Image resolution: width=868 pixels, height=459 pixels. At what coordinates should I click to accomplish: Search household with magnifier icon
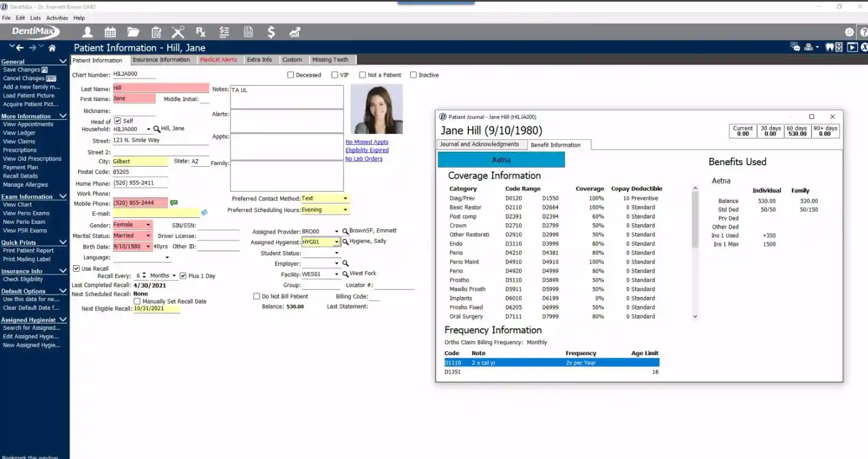[157, 129]
